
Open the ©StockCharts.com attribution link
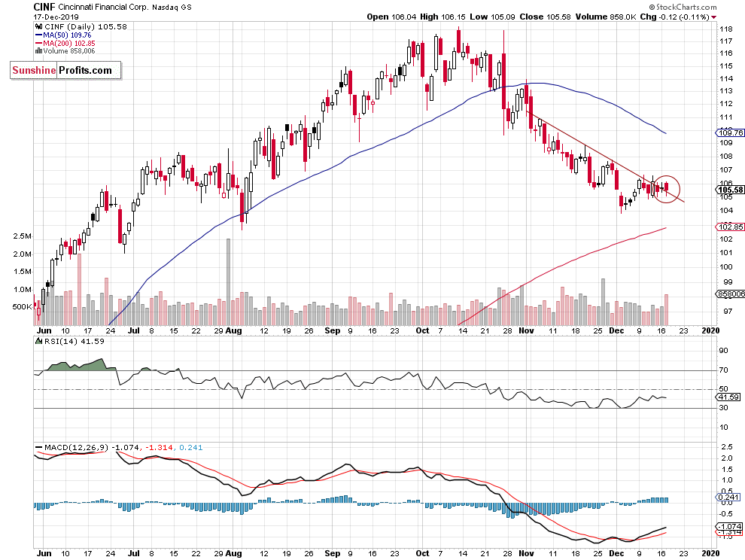[683, 7]
